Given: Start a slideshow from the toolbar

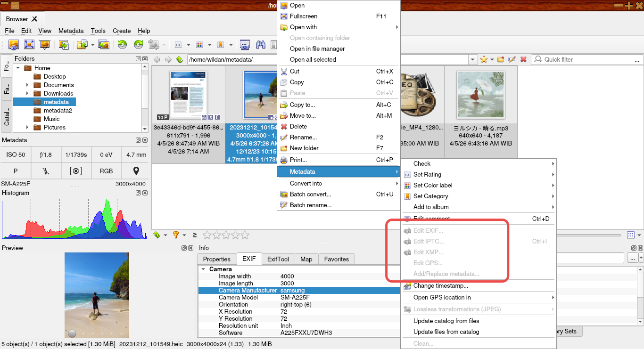Looking at the screenshot, I should coord(44,44).
